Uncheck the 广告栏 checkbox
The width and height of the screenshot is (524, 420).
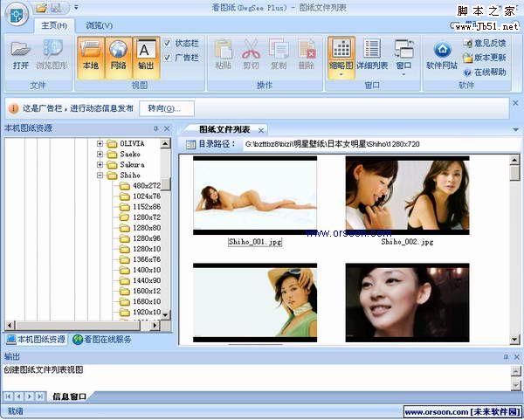(x=168, y=58)
